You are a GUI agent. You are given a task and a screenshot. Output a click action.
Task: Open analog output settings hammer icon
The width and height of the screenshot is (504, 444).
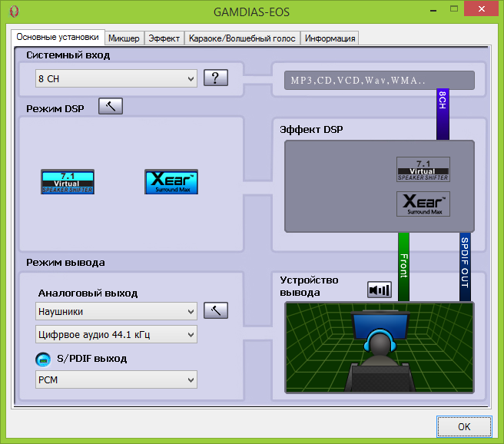[x=216, y=311]
